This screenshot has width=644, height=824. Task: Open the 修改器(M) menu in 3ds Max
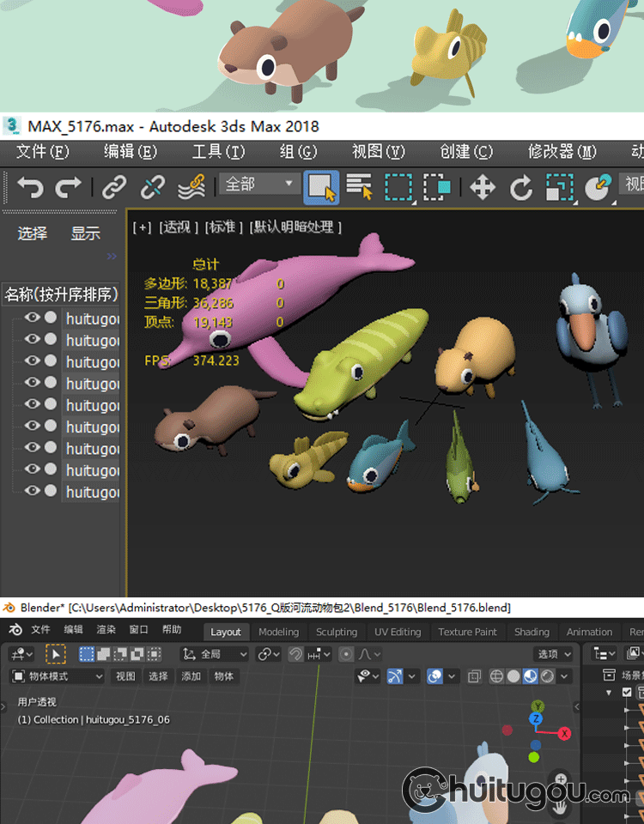click(x=562, y=152)
